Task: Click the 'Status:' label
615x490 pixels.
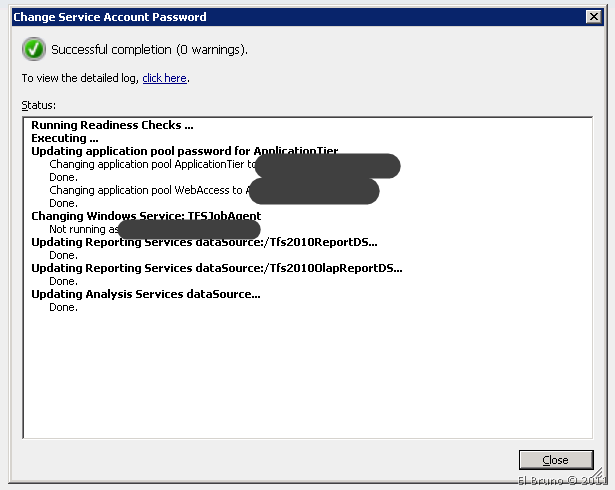Action: point(39,104)
